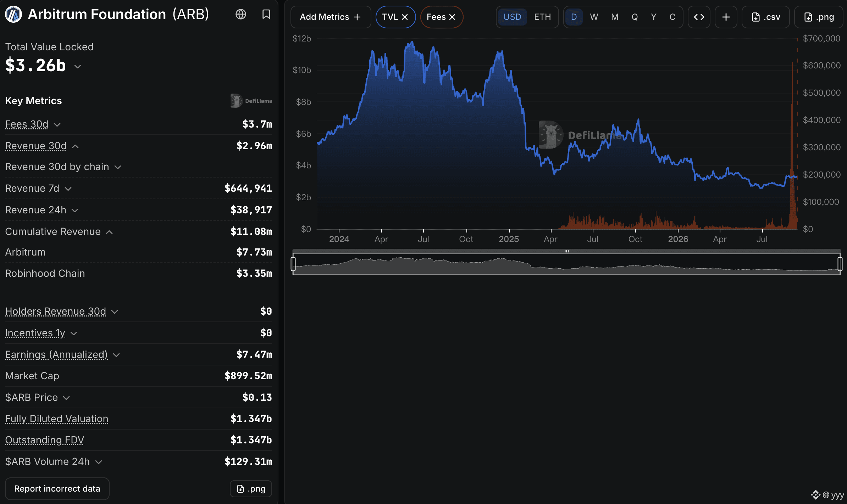
Task: Download chart data as .csv
Action: pyautogui.click(x=766, y=17)
